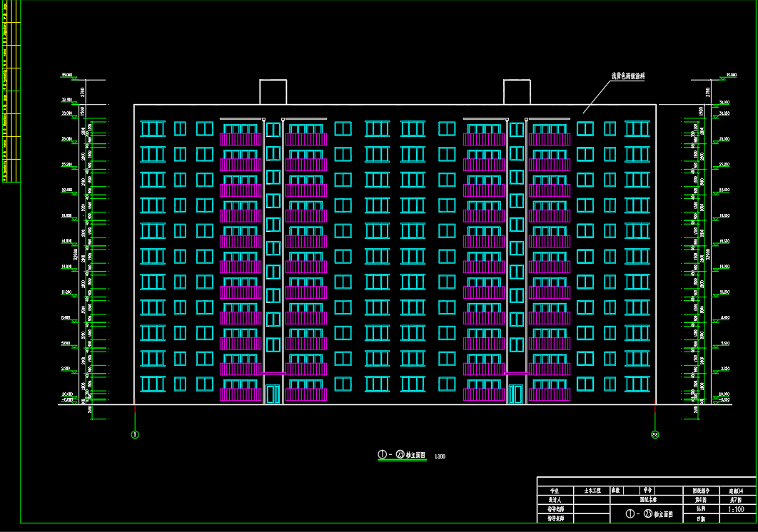Select the right ground-floor entrance door
758x532 pixels.
pos(516,394)
